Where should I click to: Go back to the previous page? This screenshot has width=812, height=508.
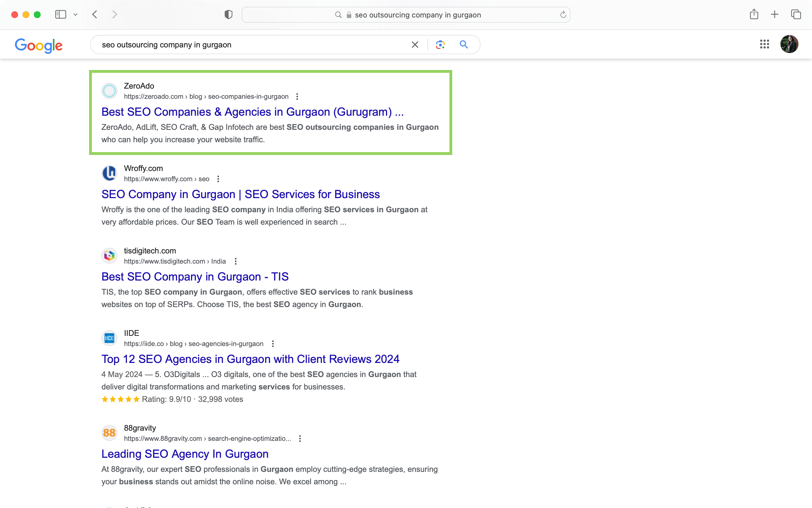coord(95,14)
